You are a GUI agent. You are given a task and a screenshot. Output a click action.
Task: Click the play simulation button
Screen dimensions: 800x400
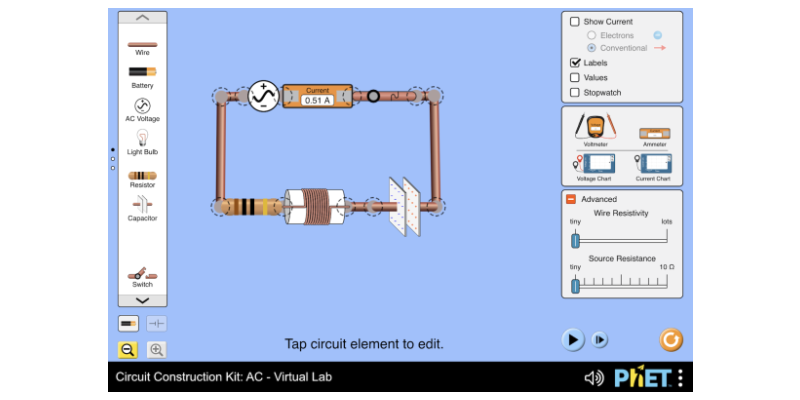tap(572, 340)
